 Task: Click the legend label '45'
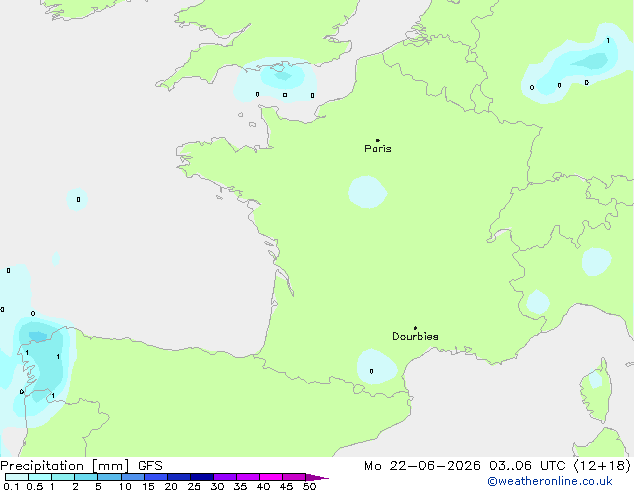click(286, 486)
